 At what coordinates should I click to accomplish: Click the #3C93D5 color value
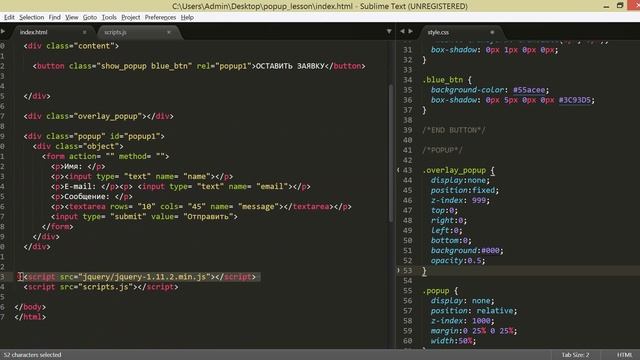(x=574, y=100)
